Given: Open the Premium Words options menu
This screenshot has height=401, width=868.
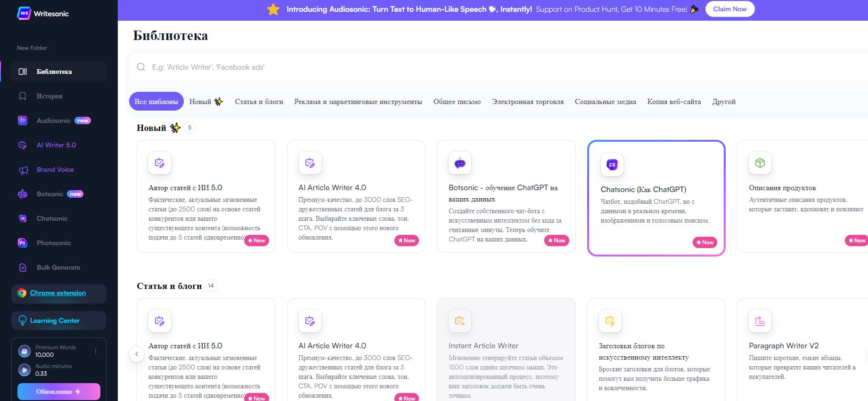Looking at the screenshot, I should [x=96, y=351].
